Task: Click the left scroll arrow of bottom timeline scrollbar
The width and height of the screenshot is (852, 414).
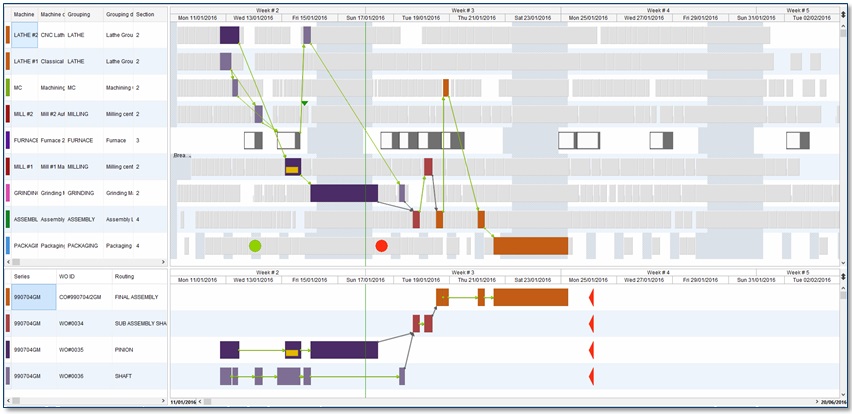Action: pyautogui.click(x=199, y=402)
